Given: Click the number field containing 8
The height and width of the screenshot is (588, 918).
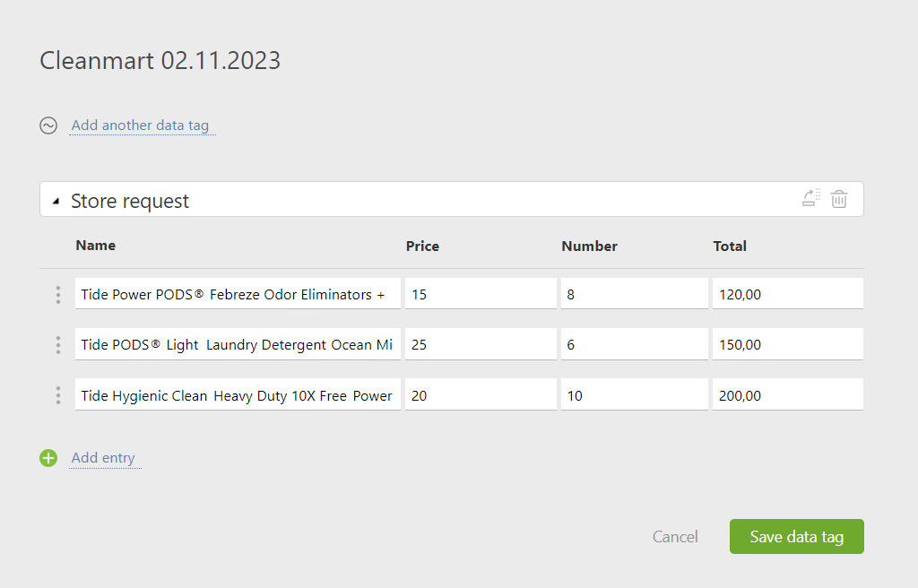Looking at the screenshot, I should point(635,293).
